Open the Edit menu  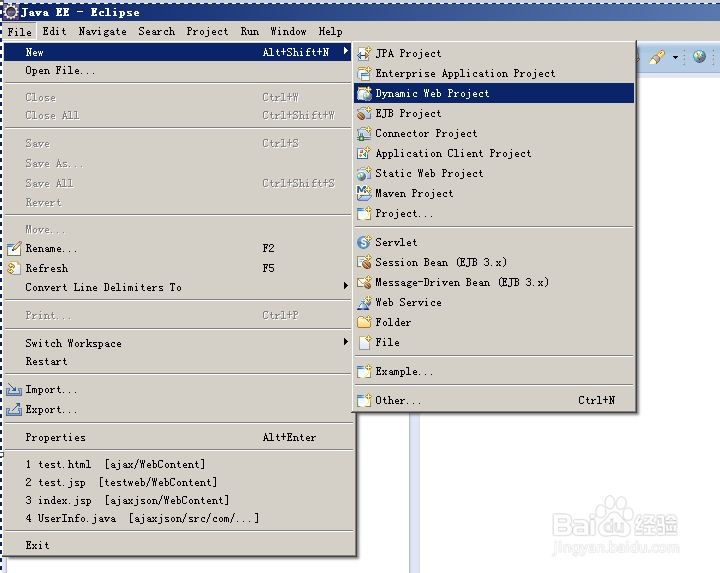(x=54, y=31)
